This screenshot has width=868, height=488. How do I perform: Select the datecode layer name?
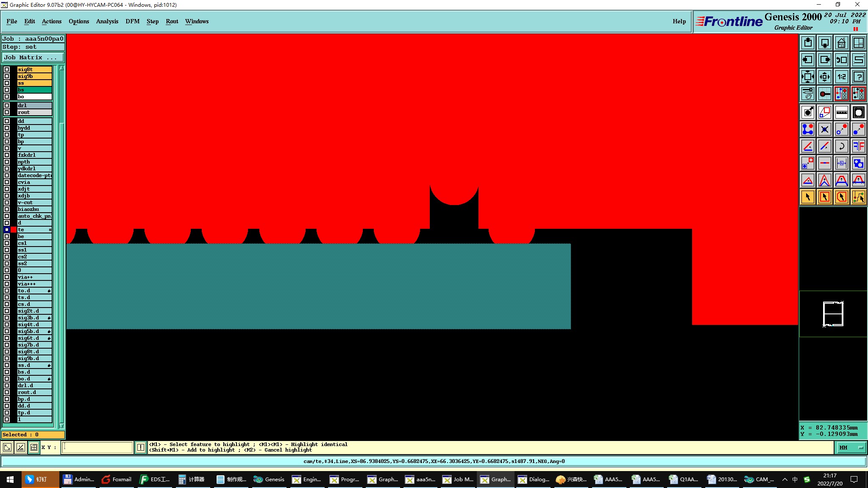click(x=34, y=175)
